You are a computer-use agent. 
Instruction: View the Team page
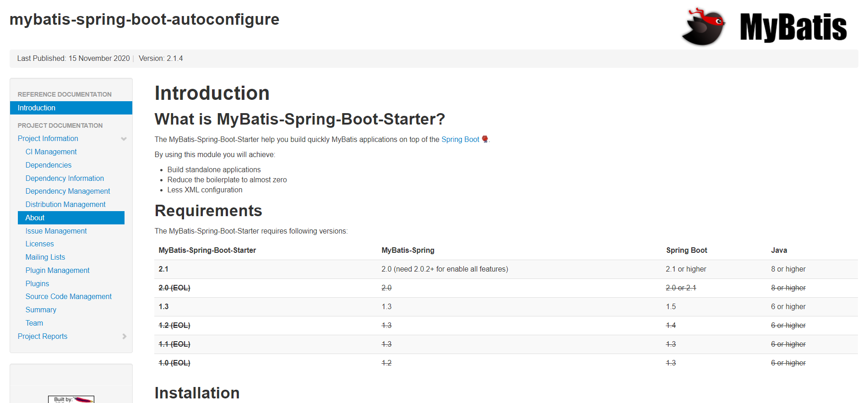34,323
